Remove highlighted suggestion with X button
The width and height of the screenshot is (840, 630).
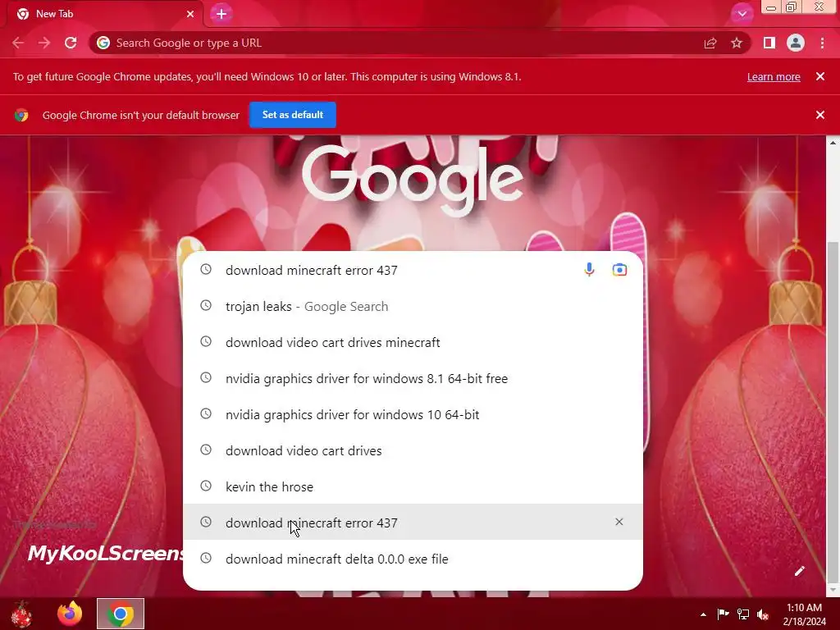tap(619, 522)
